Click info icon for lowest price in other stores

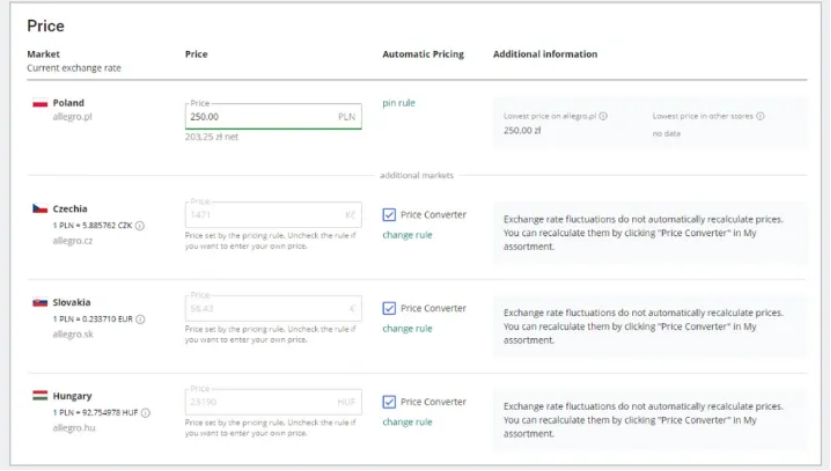(x=761, y=116)
